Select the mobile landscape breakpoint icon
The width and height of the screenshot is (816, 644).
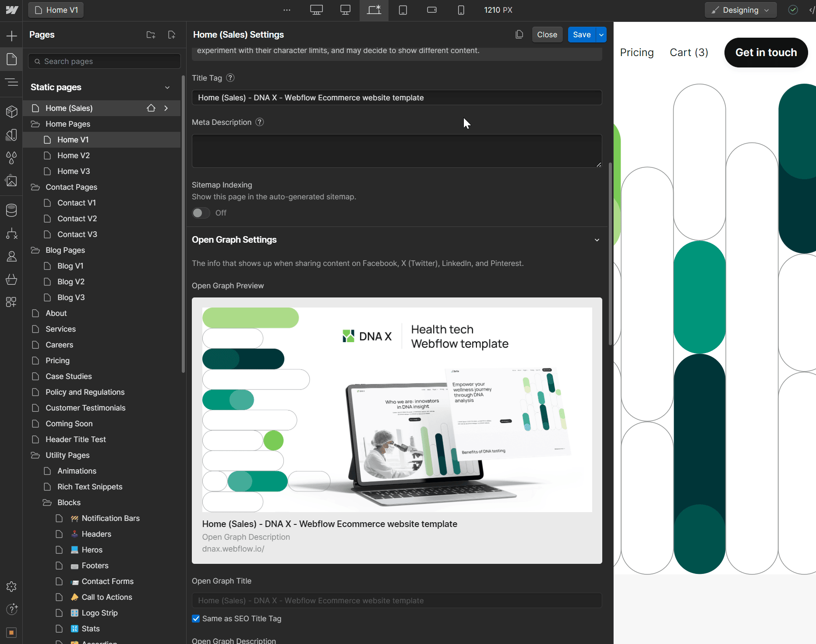pos(432,10)
